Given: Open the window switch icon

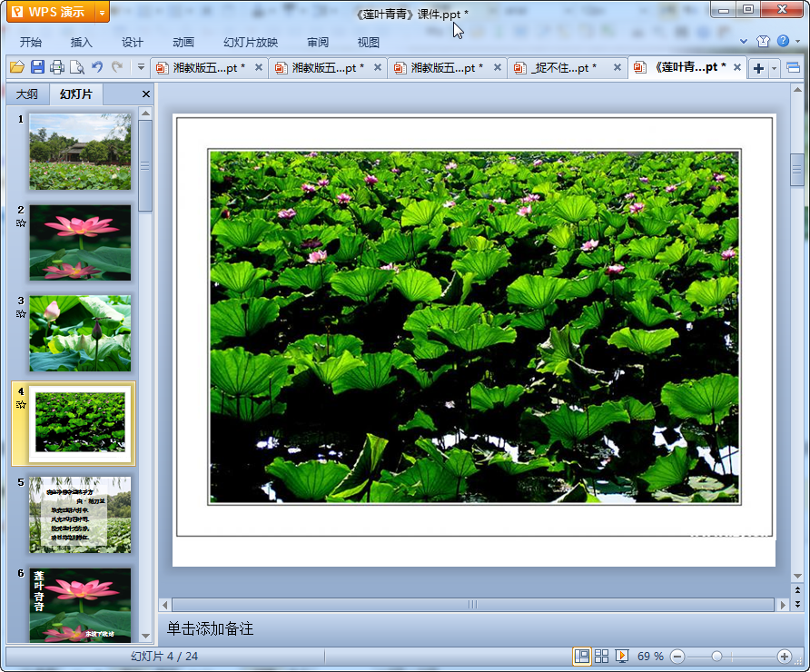Looking at the screenshot, I should (x=793, y=68).
